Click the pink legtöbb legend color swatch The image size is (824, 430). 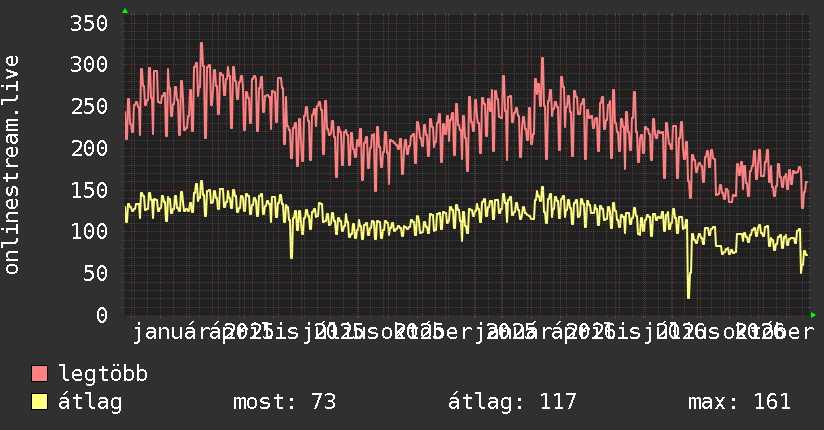(x=39, y=373)
